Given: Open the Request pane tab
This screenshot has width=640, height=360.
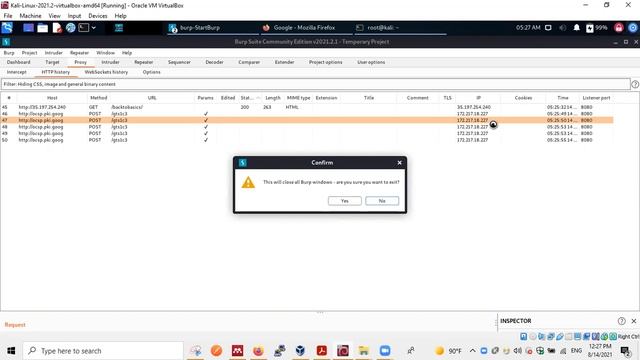Looking at the screenshot, I should click(x=15, y=325).
